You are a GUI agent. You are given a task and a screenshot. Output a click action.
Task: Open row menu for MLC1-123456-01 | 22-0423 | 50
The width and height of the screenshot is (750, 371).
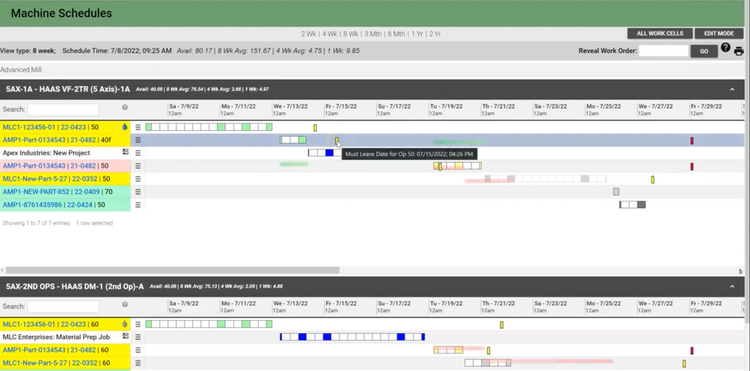138,127
